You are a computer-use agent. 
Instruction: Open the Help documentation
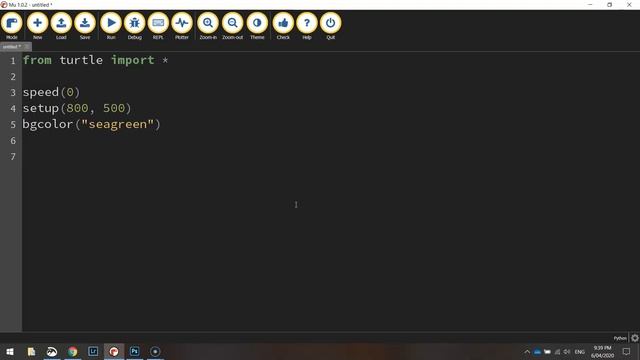pos(307,25)
